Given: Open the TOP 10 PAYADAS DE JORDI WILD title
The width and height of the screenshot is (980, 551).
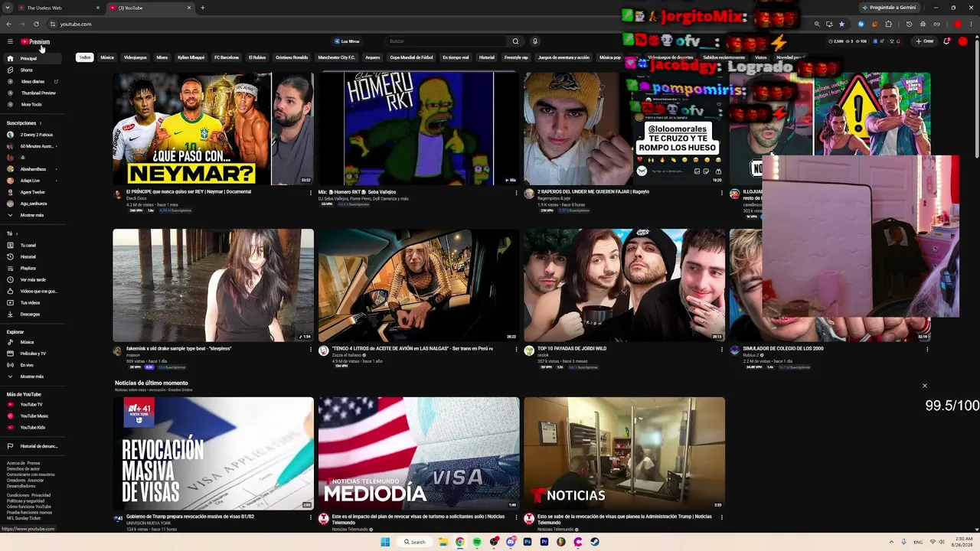Looking at the screenshot, I should [572, 348].
